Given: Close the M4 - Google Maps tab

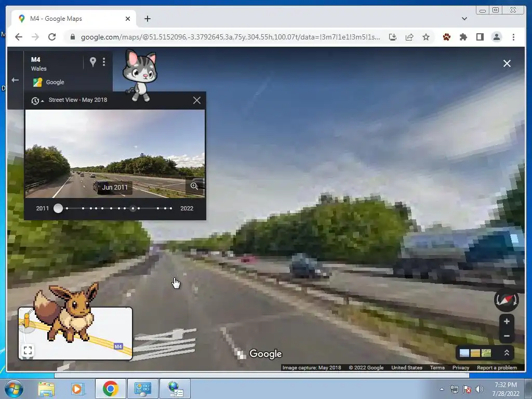Looking at the screenshot, I should (128, 19).
